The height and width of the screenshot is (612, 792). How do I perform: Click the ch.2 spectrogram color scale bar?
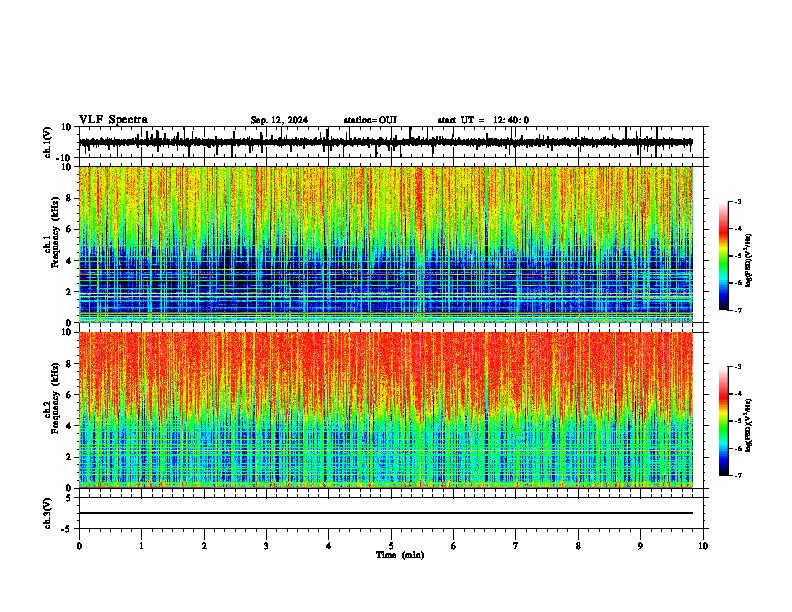tap(724, 421)
